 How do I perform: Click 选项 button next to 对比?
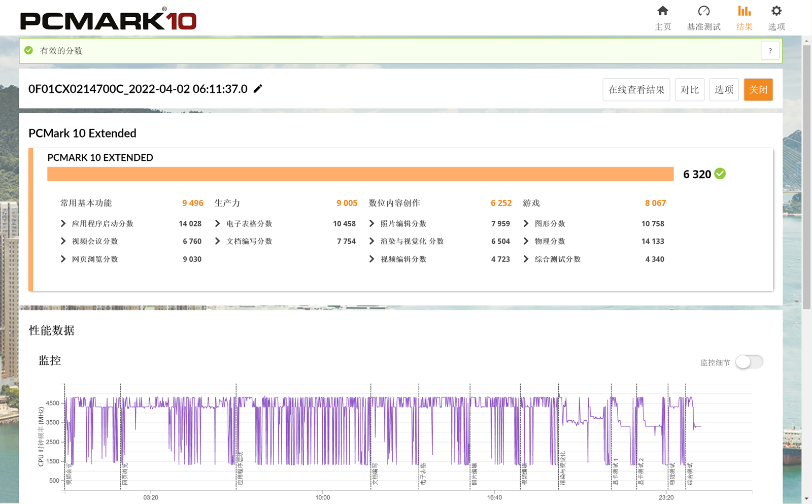click(724, 90)
